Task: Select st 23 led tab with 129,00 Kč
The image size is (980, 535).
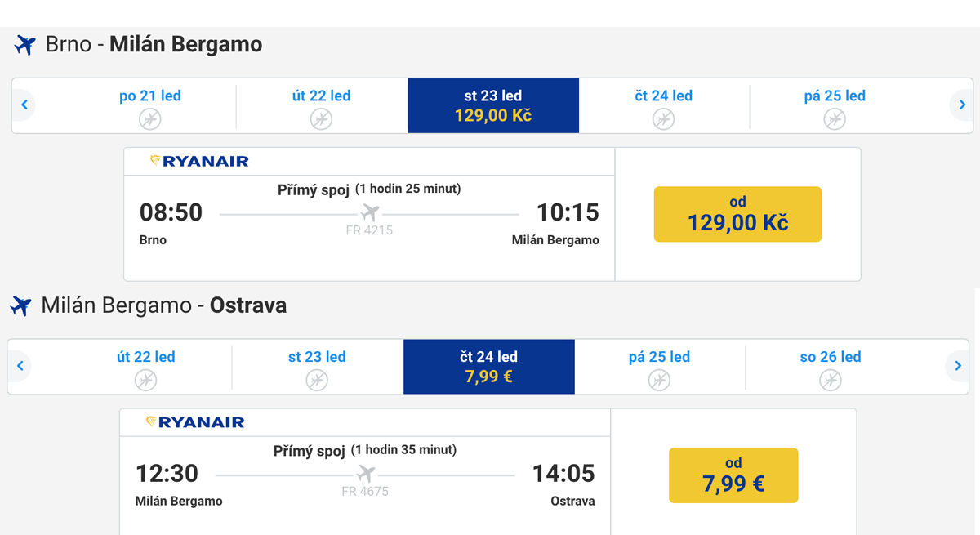Action: tap(492, 105)
